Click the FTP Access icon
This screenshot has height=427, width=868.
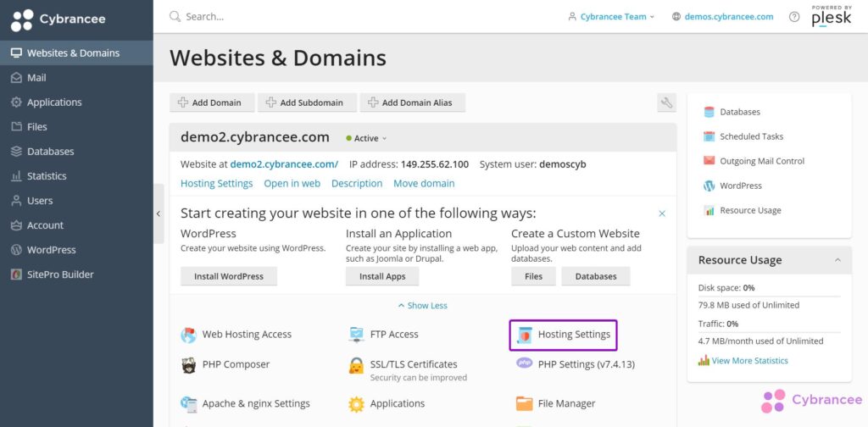click(x=356, y=335)
